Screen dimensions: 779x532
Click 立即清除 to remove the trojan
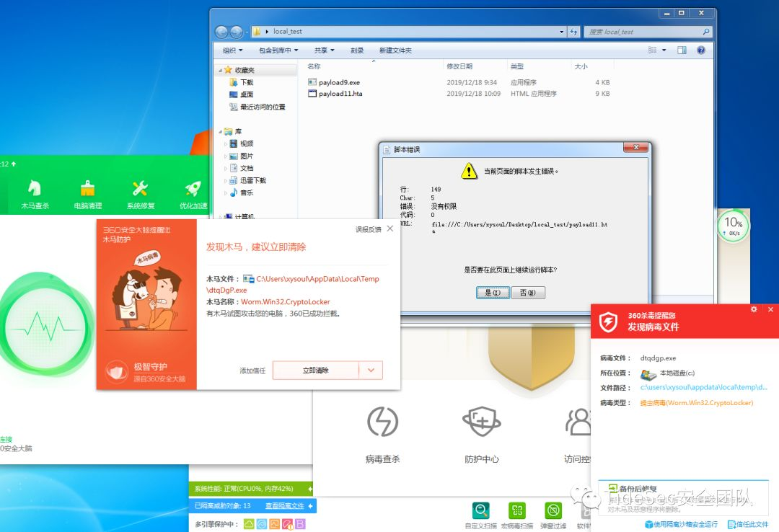315,370
